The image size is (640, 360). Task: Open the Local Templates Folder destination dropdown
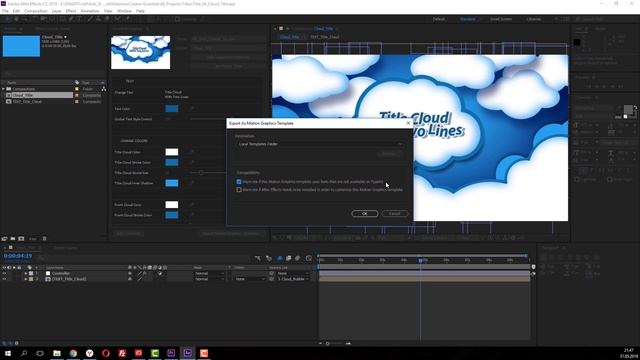coord(320,144)
